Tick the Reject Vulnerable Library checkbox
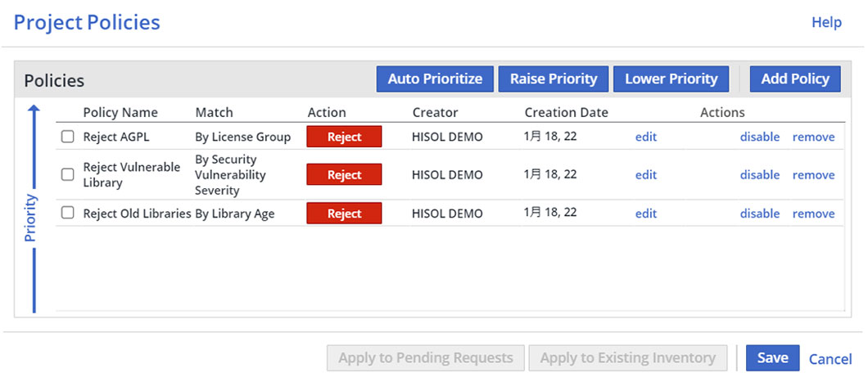The image size is (868, 382). click(x=68, y=174)
